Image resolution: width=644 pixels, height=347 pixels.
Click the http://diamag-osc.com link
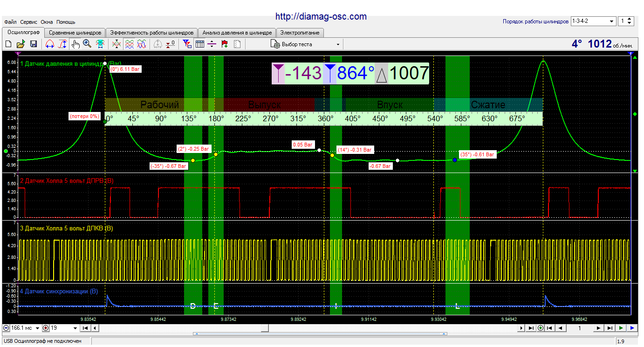pyautogui.click(x=321, y=16)
